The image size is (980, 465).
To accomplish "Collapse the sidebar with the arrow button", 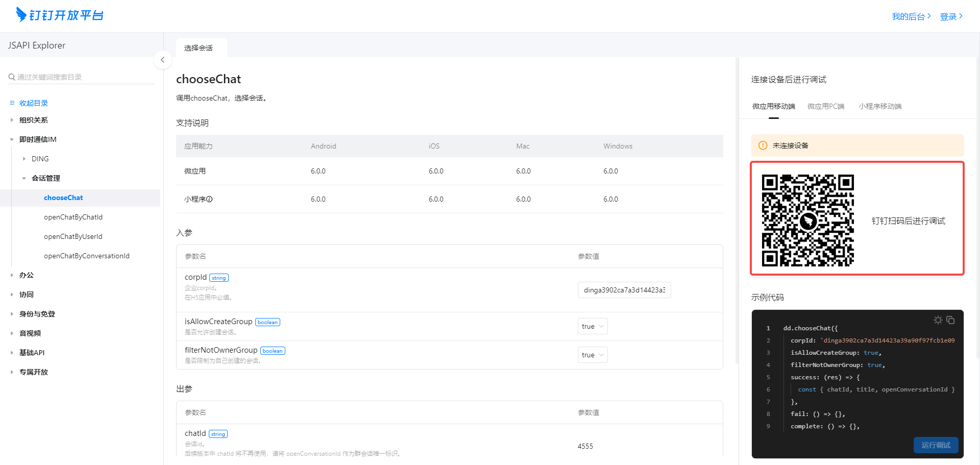I will pos(162,60).
